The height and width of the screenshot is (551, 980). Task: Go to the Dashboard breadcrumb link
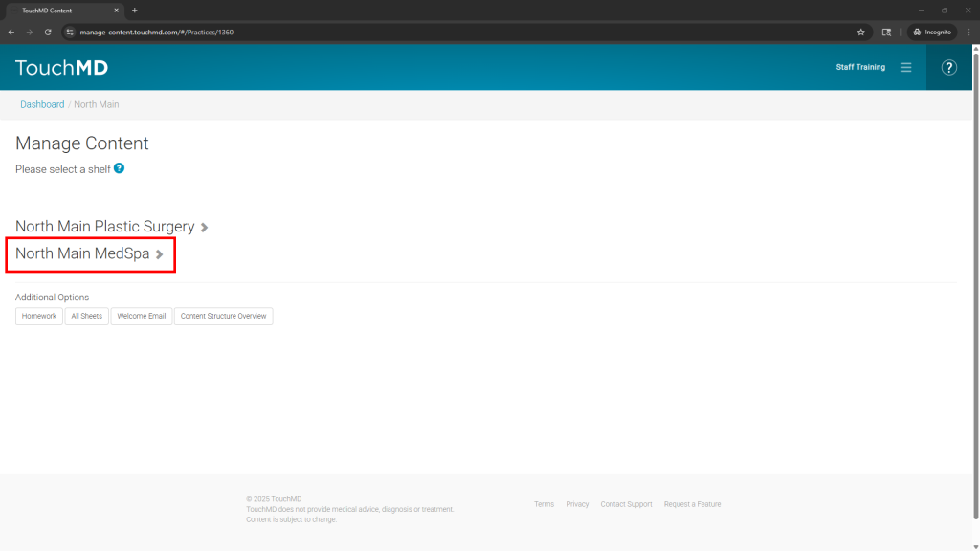[42, 104]
